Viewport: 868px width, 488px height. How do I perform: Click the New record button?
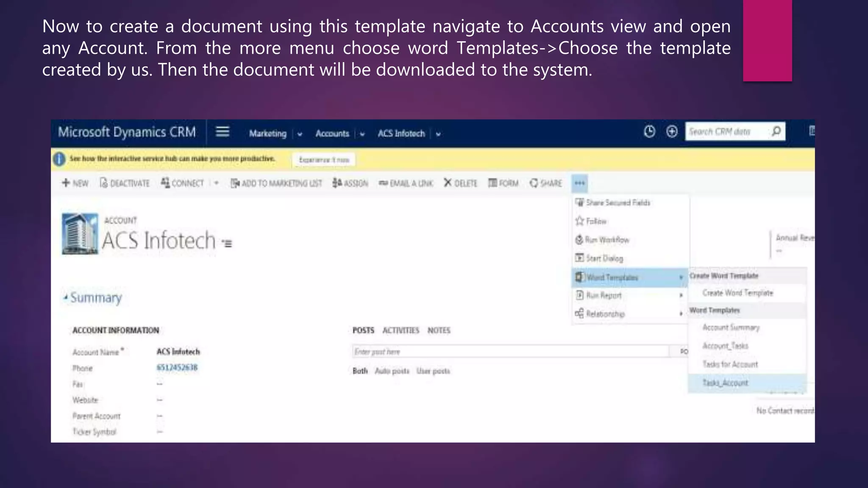click(75, 183)
